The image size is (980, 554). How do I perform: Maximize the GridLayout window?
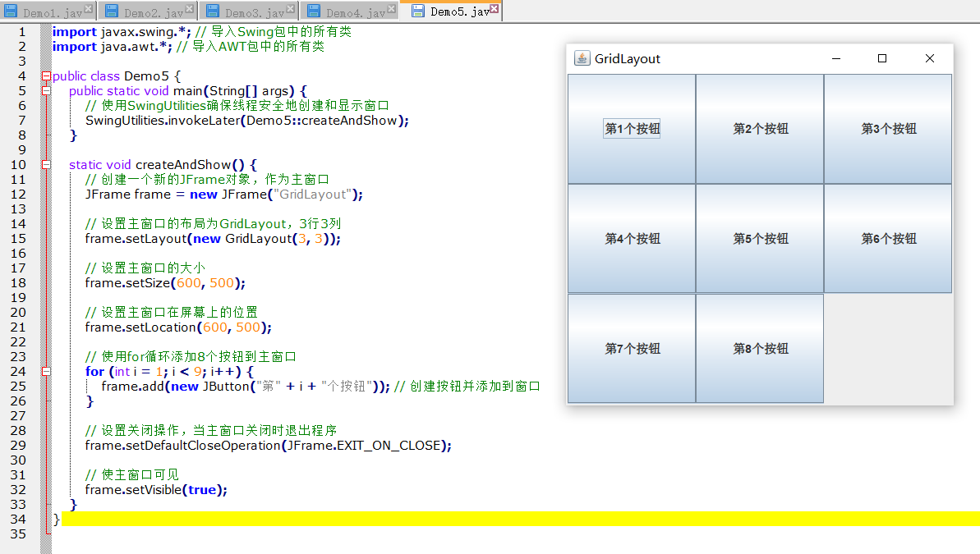point(882,58)
